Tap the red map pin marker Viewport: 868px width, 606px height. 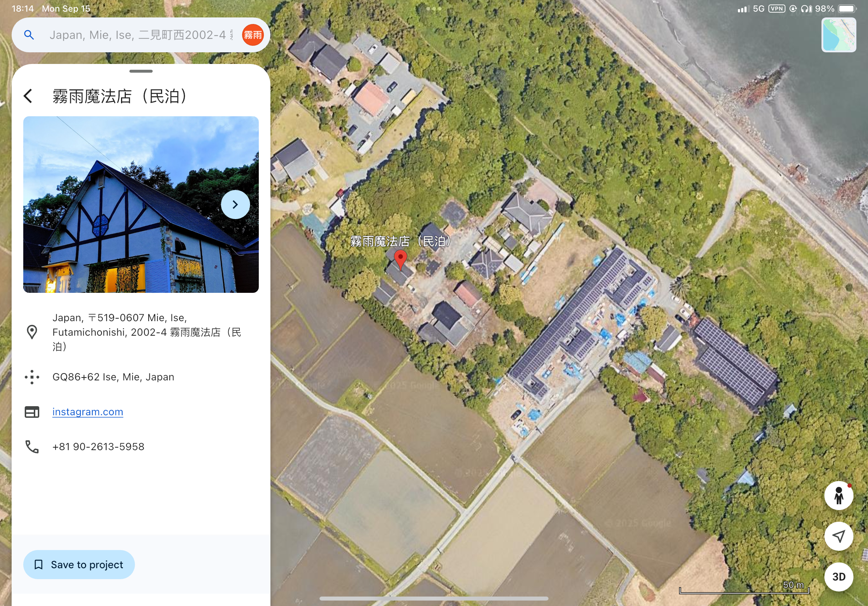pos(400,259)
